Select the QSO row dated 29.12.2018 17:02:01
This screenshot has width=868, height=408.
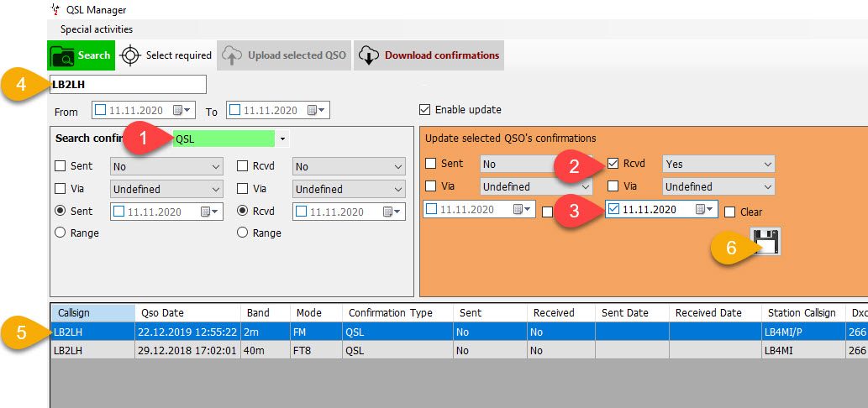pyautogui.click(x=460, y=350)
